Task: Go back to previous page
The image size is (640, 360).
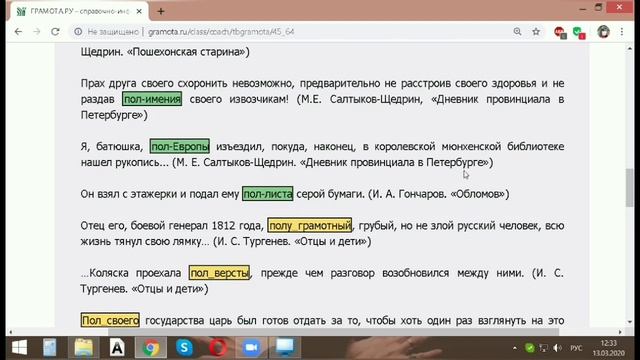Action: tap(18, 31)
